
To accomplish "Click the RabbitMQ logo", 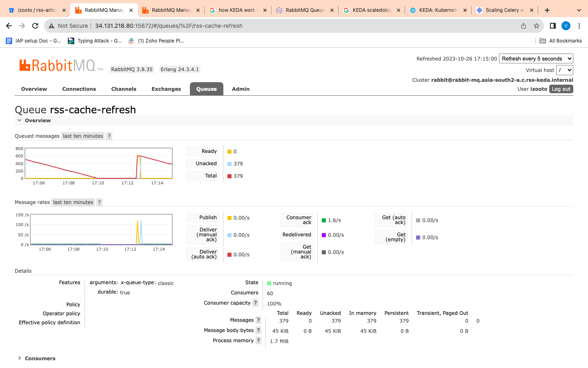I will coord(60,65).
